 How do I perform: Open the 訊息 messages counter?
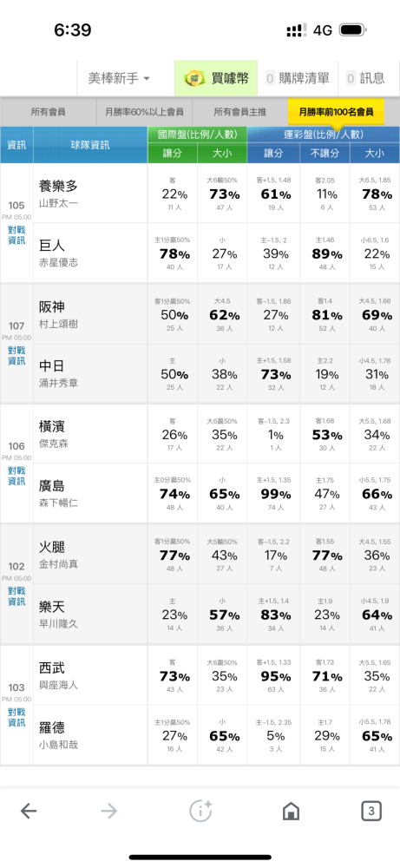click(365, 78)
